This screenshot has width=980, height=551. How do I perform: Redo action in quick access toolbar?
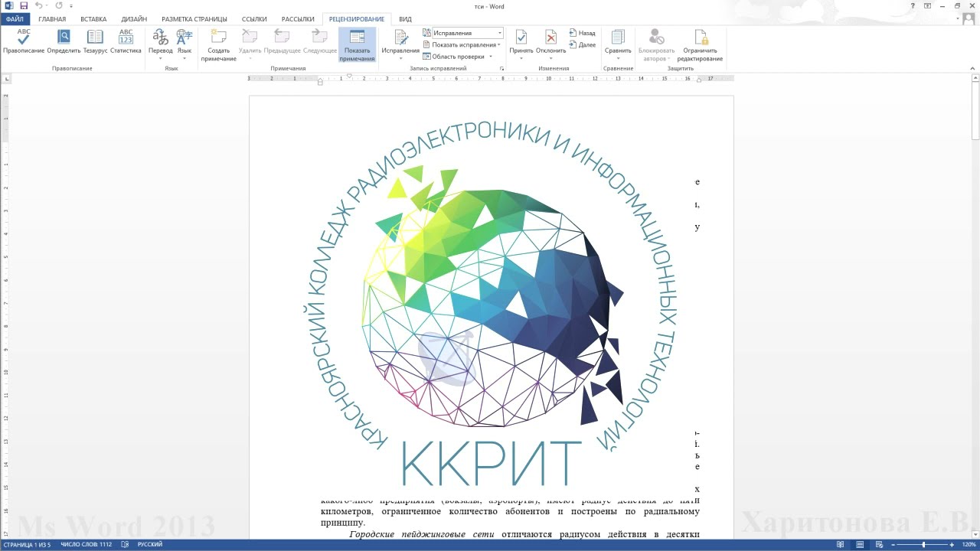coord(59,5)
